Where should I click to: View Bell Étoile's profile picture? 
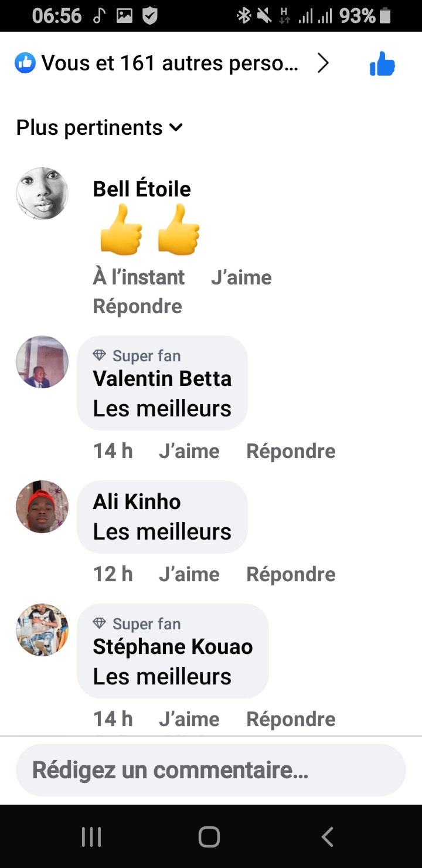coord(42,194)
